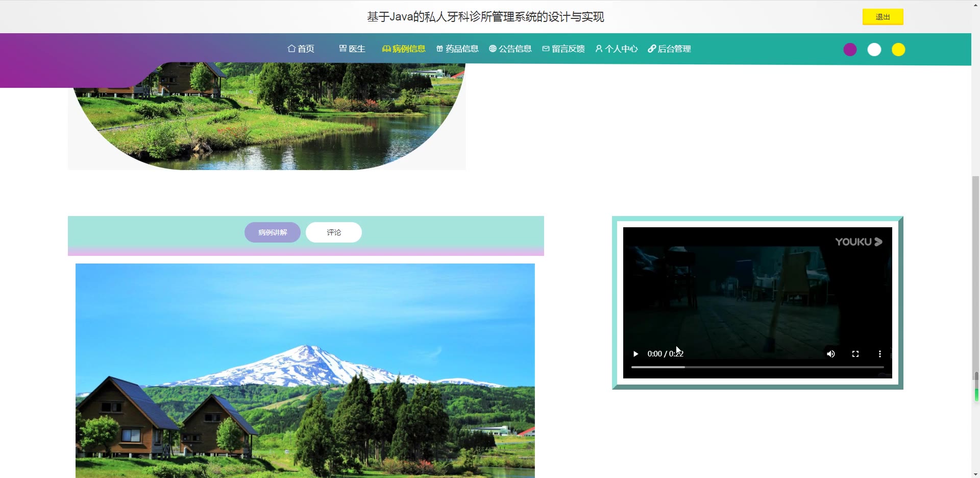This screenshot has width=980, height=478.
Task: Click the globe icon beside 公告信息
Action: pyautogui.click(x=493, y=49)
